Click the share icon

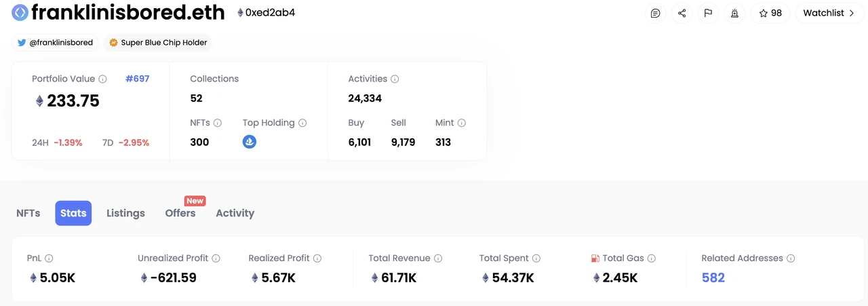pos(682,13)
